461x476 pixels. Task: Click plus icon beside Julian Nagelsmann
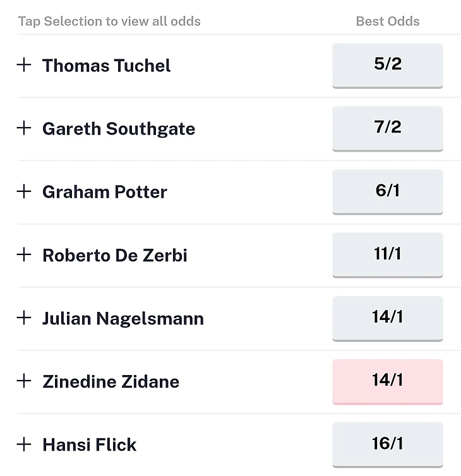[24, 318]
